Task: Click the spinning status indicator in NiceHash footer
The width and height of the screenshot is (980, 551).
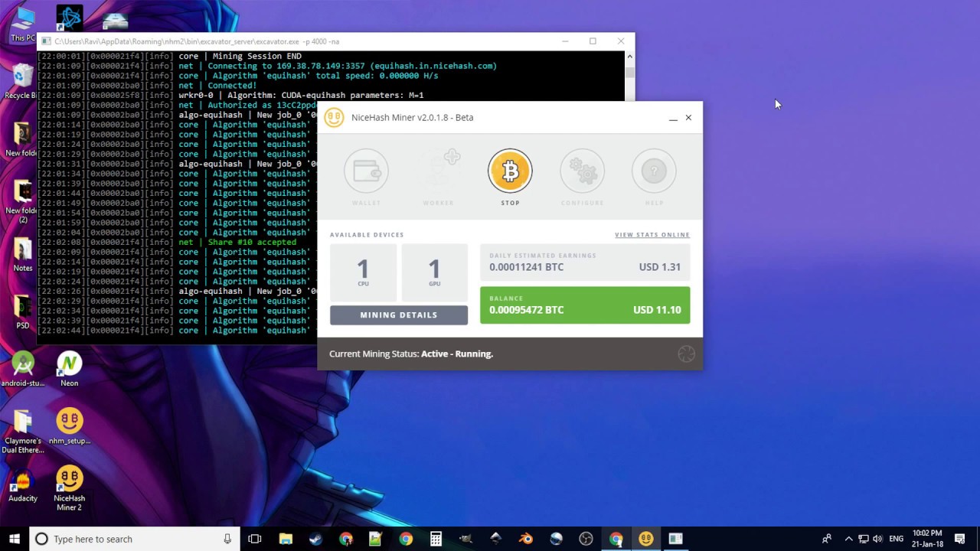Action: point(686,354)
